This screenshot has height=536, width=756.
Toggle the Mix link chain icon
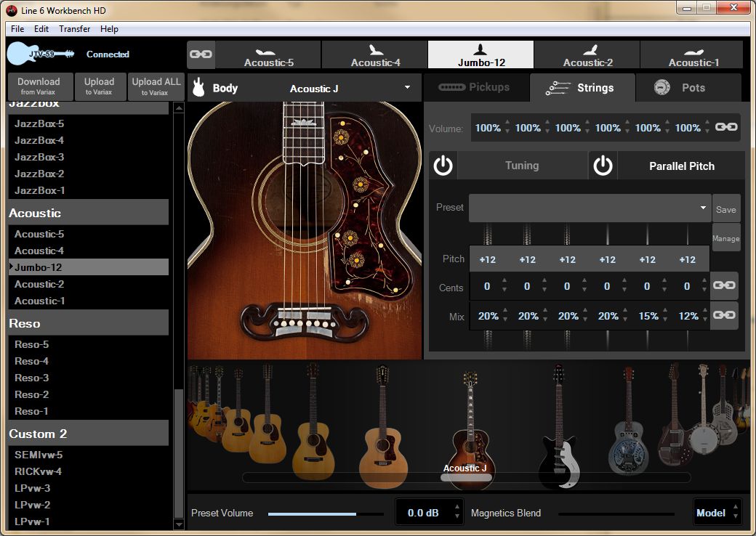click(x=724, y=315)
